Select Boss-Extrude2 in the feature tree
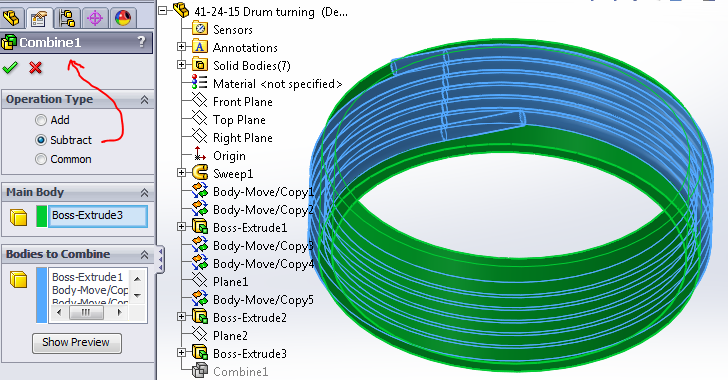This screenshot has height=380, width=728. point(249,318)
